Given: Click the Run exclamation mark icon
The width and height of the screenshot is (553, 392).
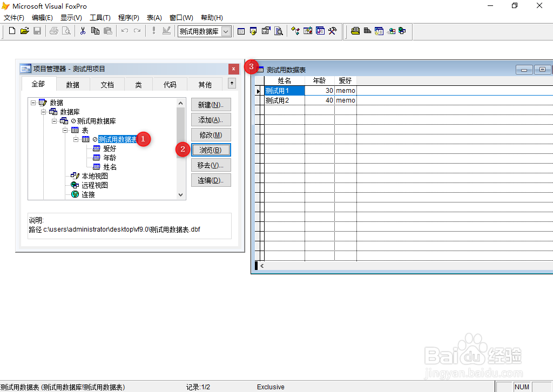Looking at the screenshot, I should pyautogui.click(x=154, y=31).
